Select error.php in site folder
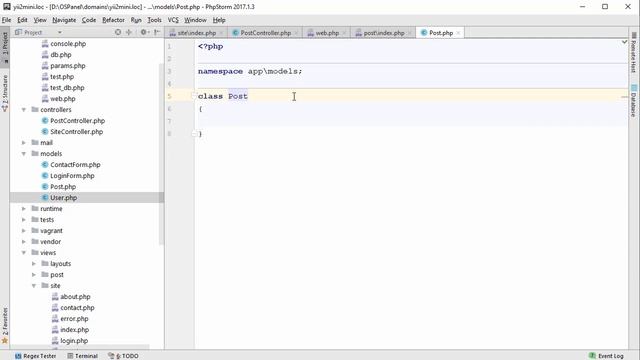640x360 pixels. click(x=74, y=319)
